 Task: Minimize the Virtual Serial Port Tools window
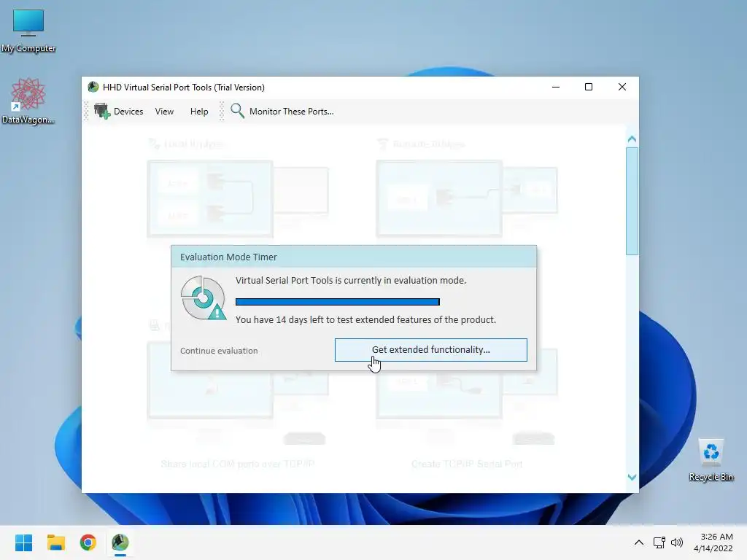555,87
